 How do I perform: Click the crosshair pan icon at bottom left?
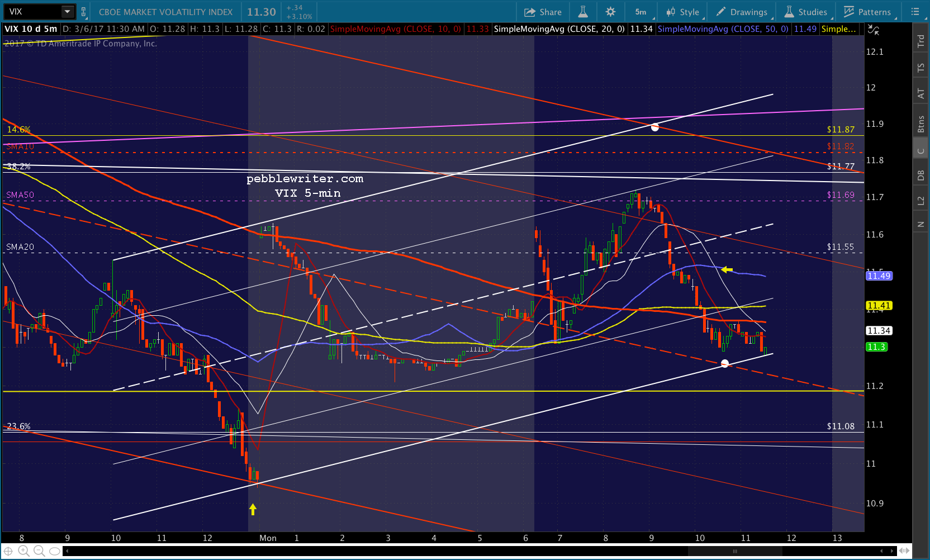pos(8,551)
